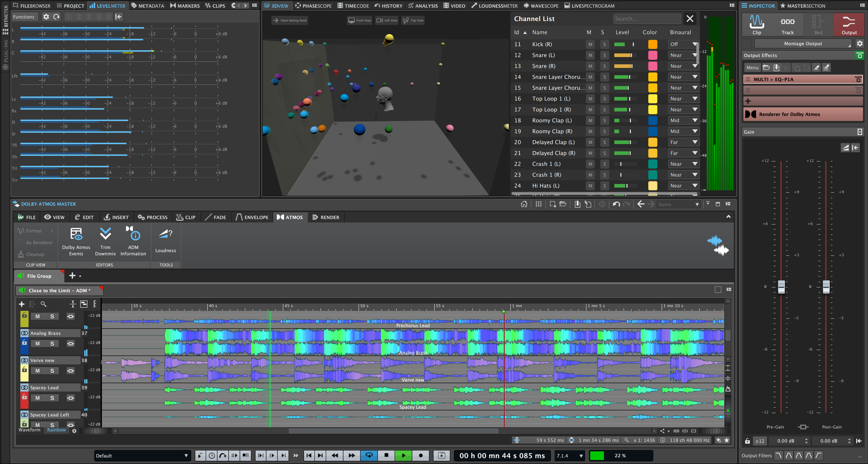
Task: Change binaural setting for Kick (R) from Off
Action: click(x=683, y=44)
